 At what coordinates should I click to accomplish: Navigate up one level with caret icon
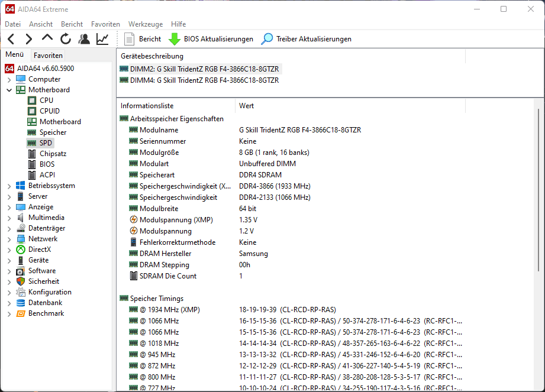click(x=47, y=38)
